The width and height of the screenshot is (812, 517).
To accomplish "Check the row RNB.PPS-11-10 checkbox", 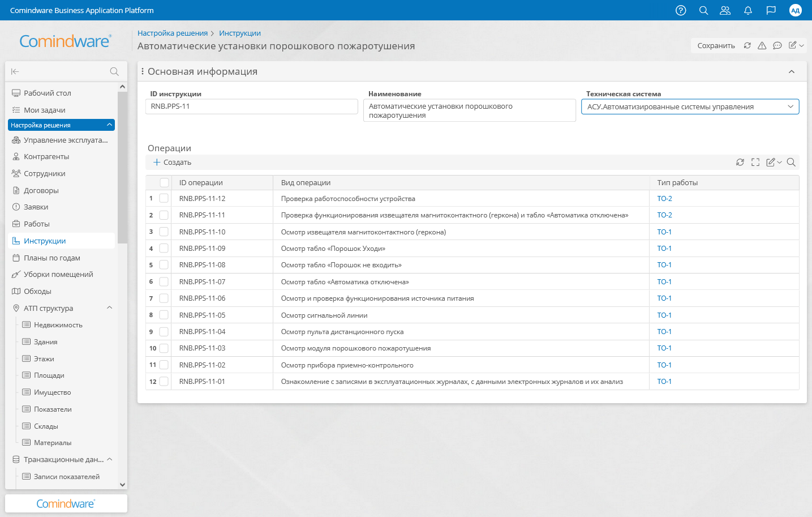I will (x=164, y=232).
